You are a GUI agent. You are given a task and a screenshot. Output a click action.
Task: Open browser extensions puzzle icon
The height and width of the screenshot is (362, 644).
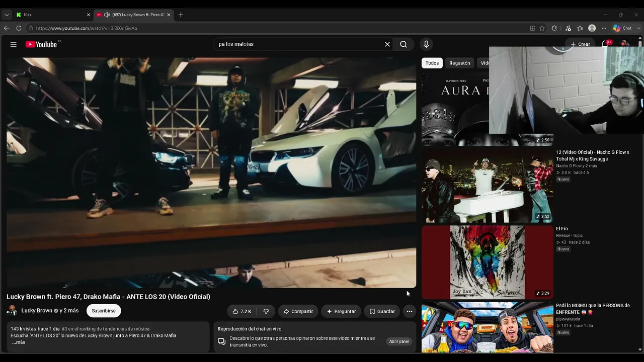pyautogui.click(x=554, y=28)
